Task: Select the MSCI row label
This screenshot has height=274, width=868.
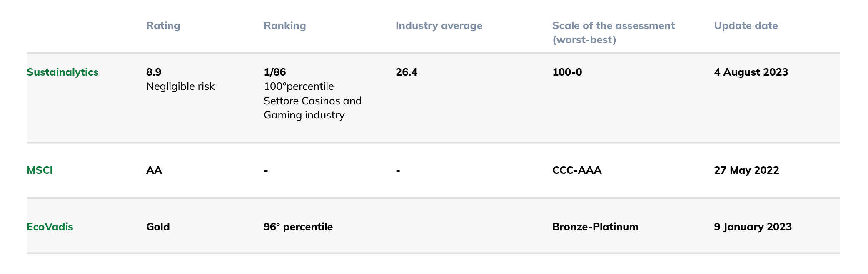Action: (40, 170)
